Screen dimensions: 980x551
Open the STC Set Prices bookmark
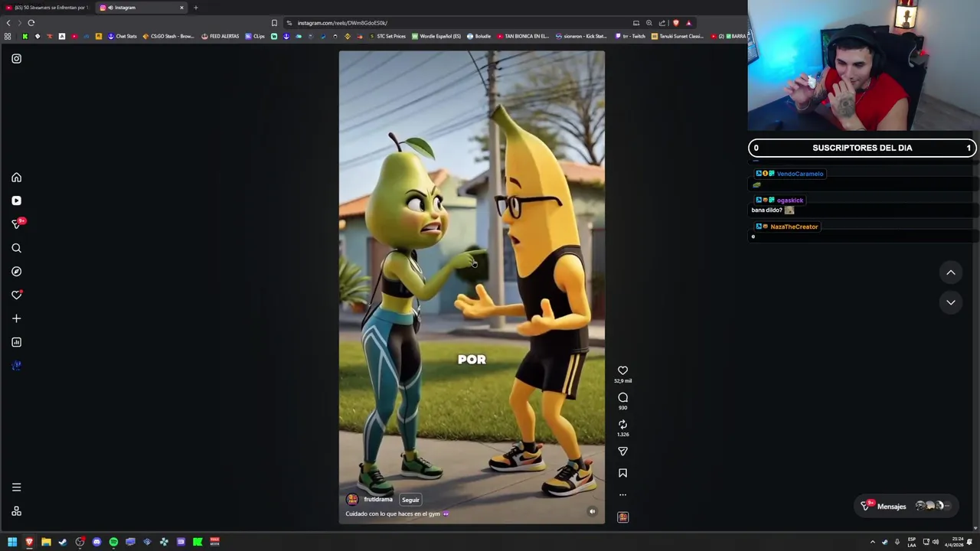[x=388, y=36]
